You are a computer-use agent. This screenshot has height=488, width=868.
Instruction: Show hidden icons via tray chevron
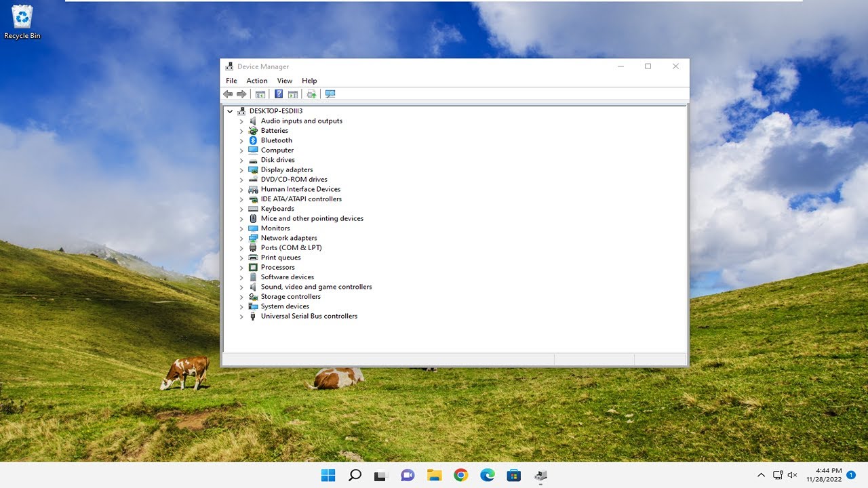point(761,475)
